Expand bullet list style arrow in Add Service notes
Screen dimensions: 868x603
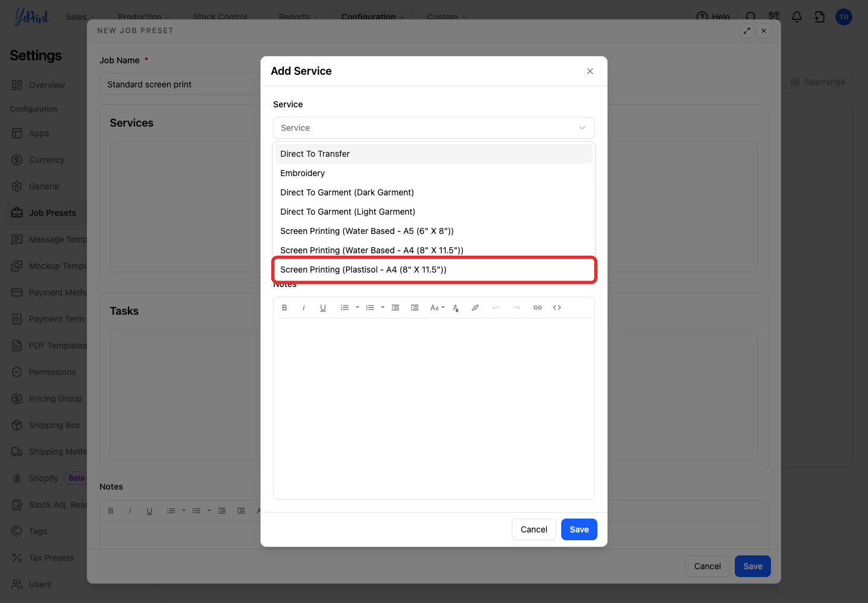(x=383, y=308)
